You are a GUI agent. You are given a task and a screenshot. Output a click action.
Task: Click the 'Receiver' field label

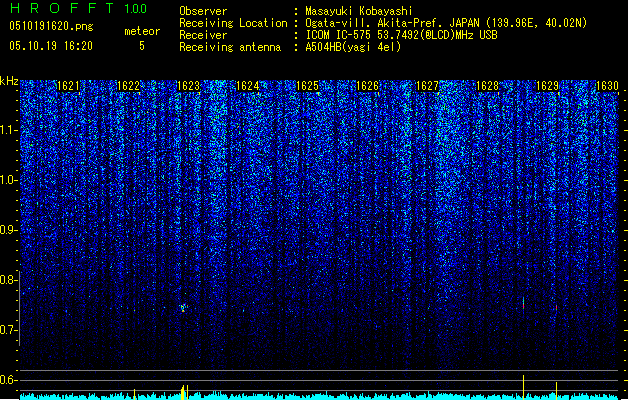[x=203, y=35]
